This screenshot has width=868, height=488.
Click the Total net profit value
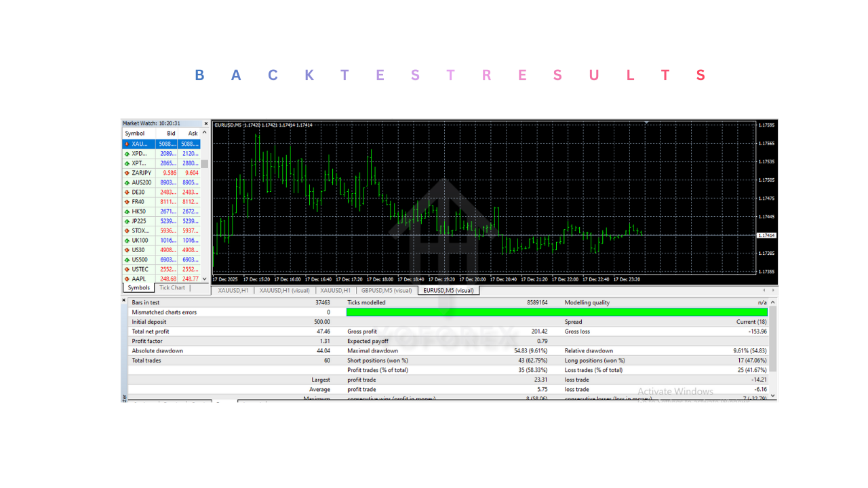click(317, 331)
